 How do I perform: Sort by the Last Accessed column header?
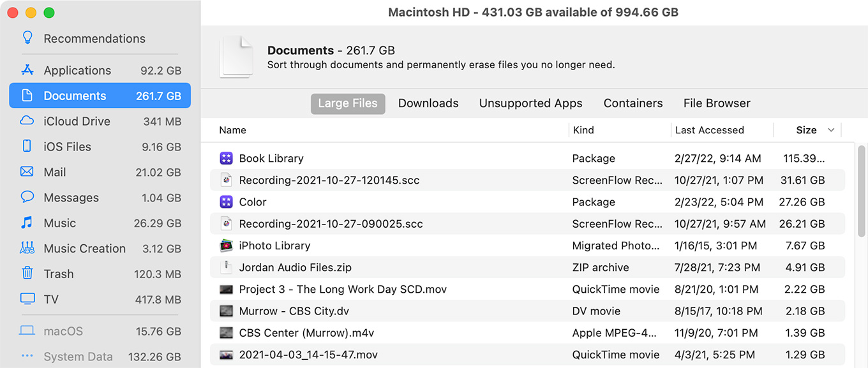point(710,130)
